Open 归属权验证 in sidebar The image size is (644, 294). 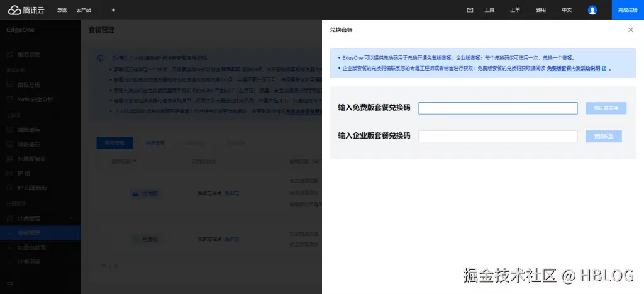point(31,159)
